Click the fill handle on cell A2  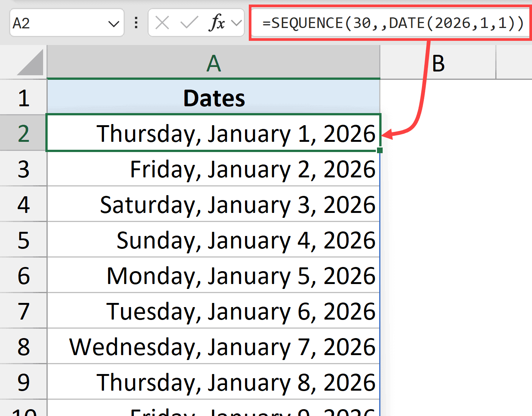(x=380, y=151)
